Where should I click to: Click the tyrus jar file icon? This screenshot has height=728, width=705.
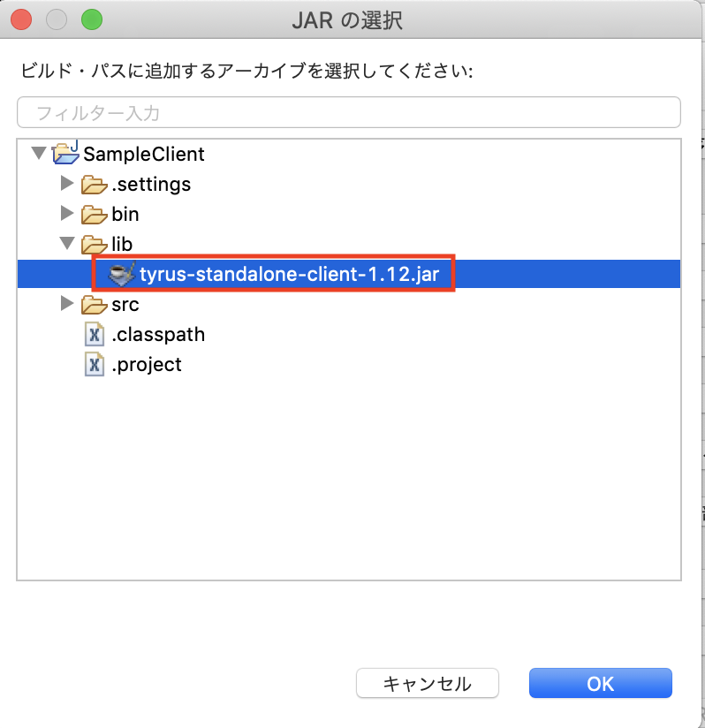[122, 274]
